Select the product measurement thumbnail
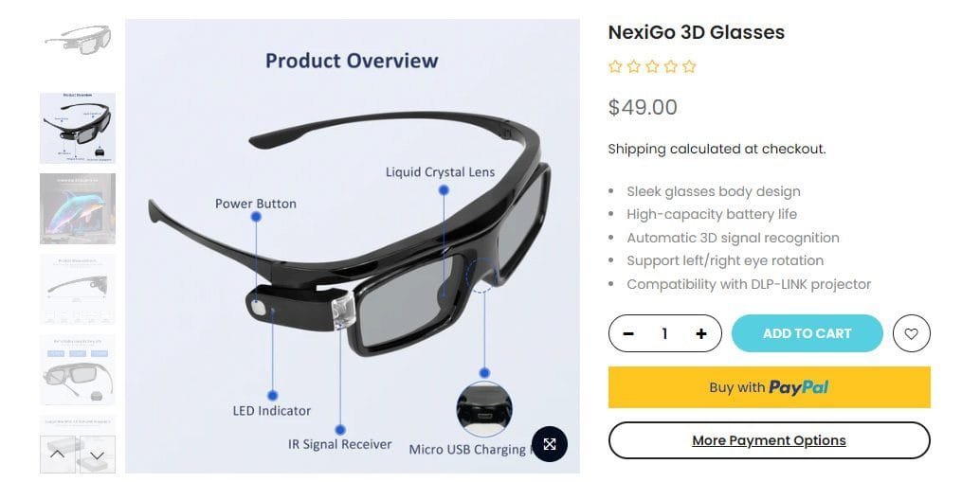Viewport: 980px width, 482px height. click(78, 289)
